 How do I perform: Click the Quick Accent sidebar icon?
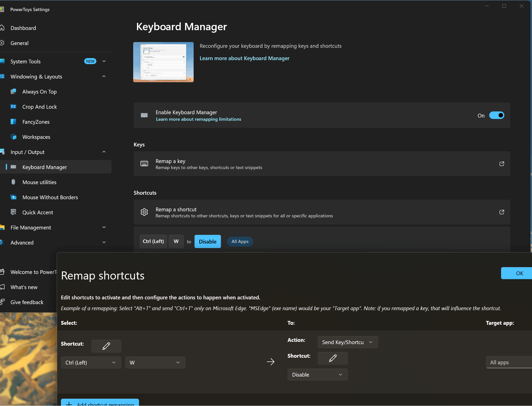point(13,212)
